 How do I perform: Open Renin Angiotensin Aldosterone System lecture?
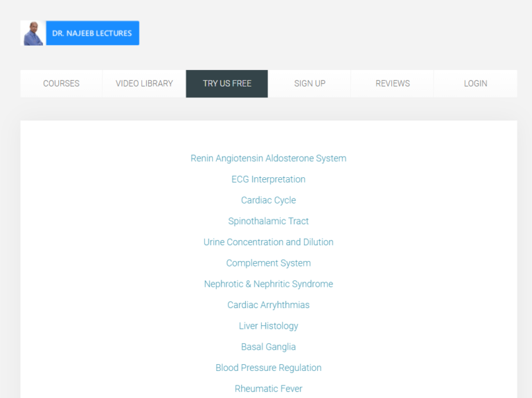pos(268,159)
